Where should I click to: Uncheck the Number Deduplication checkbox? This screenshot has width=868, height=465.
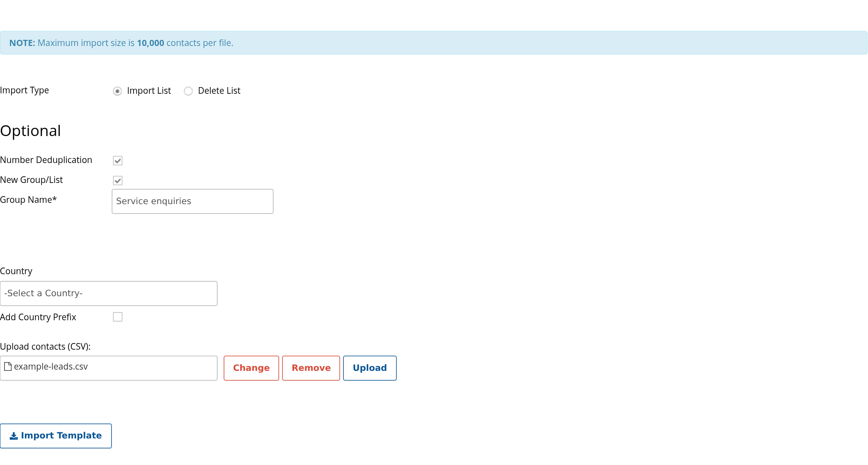click(118, 161)
